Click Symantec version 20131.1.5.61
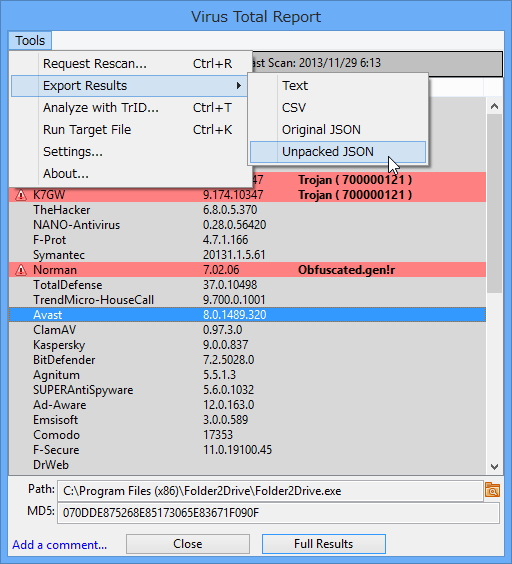Viewport: 512px width, 564px height. (234, 255)
